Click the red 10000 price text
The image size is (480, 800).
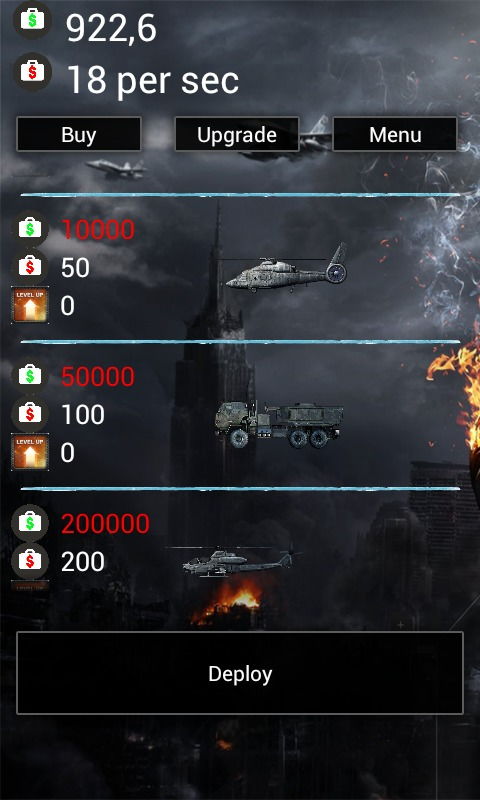(98, 230)
